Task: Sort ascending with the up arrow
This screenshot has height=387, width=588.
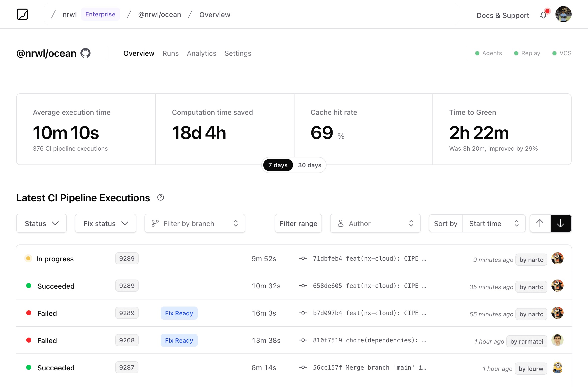Action: pos(540,223)
